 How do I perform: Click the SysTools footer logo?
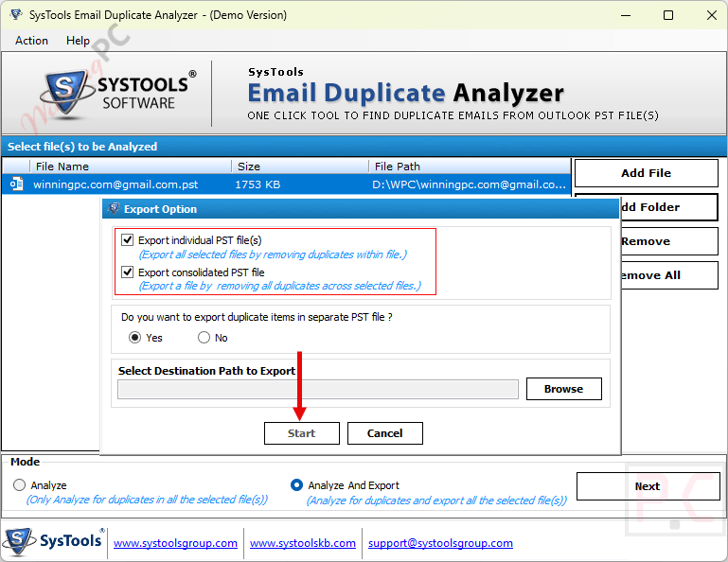pos(53,541)
